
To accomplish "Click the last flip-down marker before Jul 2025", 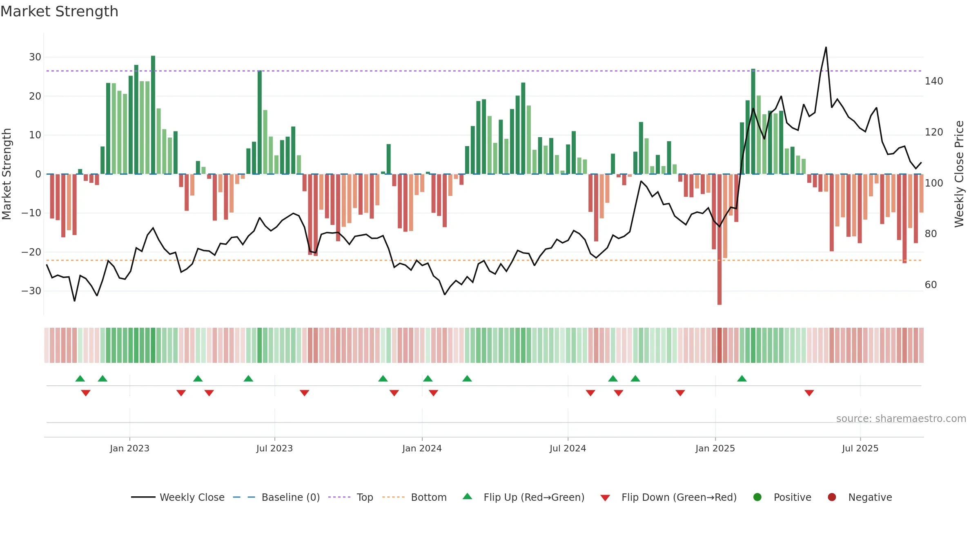I will 809,393.
